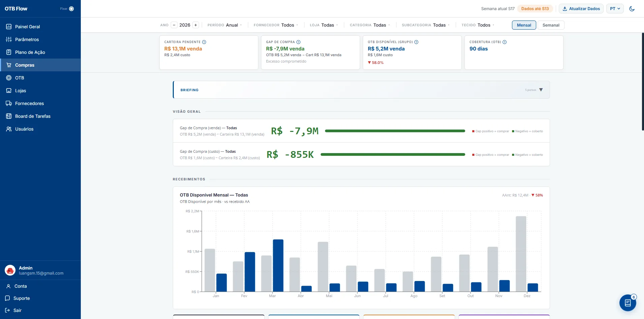Click info icon beside Cobertura (OTB)
The height and width of the screenshot is (319, 644).
tap(505, 42)
